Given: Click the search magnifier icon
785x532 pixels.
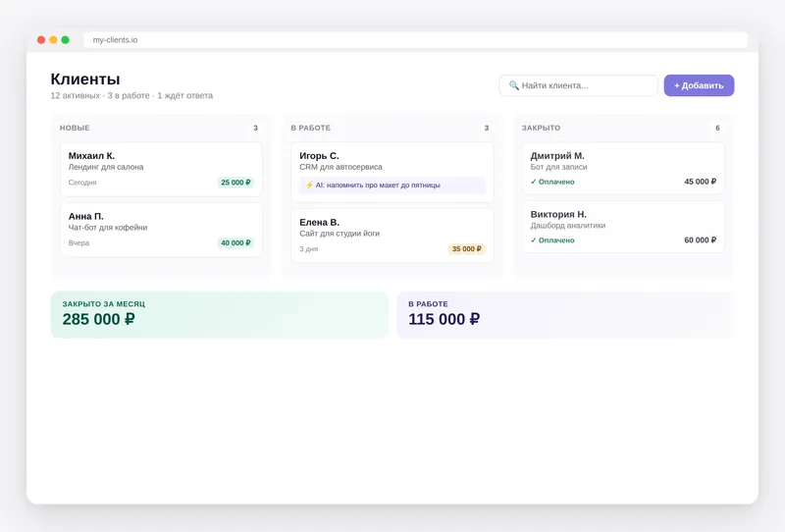Looking at the screenshot, I should (513, 85).
